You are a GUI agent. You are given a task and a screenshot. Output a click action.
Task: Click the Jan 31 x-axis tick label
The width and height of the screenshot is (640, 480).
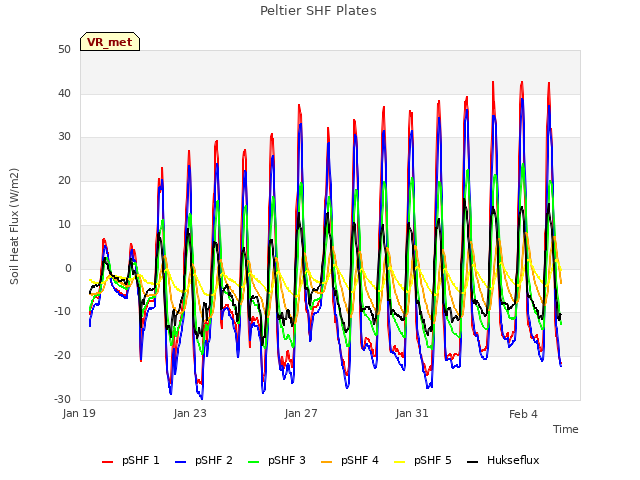412,413
